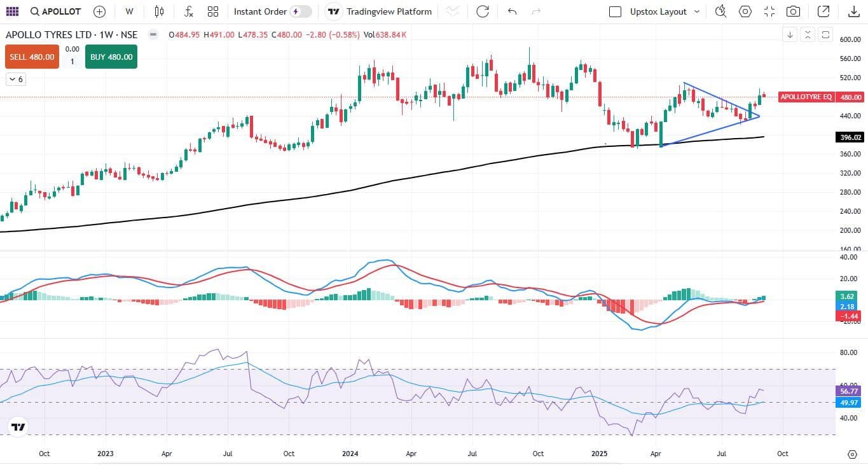Click the 600.00 price scale label
Viewport: 868px width, 465px height.
[850, 39]
